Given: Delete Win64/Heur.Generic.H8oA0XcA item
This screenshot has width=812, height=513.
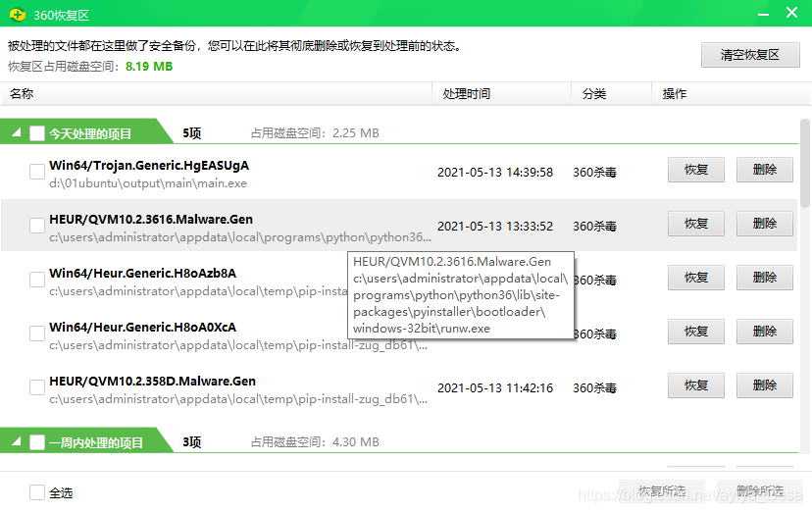Looking at the screenshot, I should click(x=764, y=332).
